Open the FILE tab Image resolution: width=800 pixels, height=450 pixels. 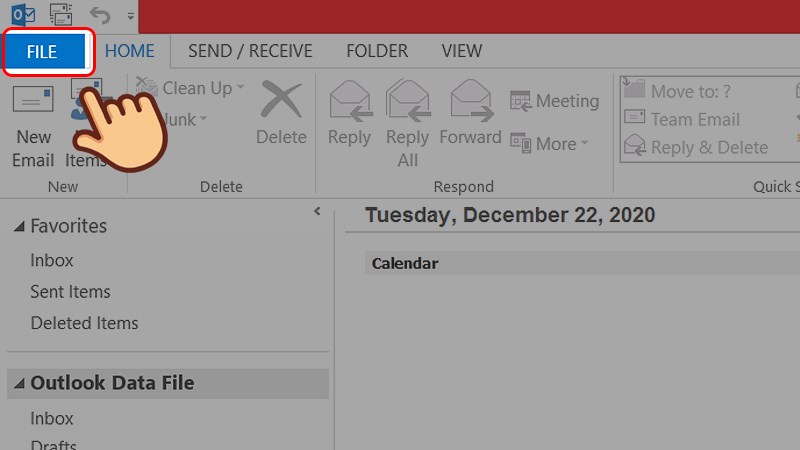[x=42, y=51]
